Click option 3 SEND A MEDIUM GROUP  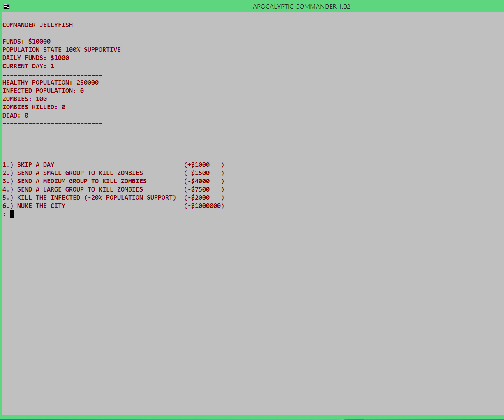click(75, 181)
